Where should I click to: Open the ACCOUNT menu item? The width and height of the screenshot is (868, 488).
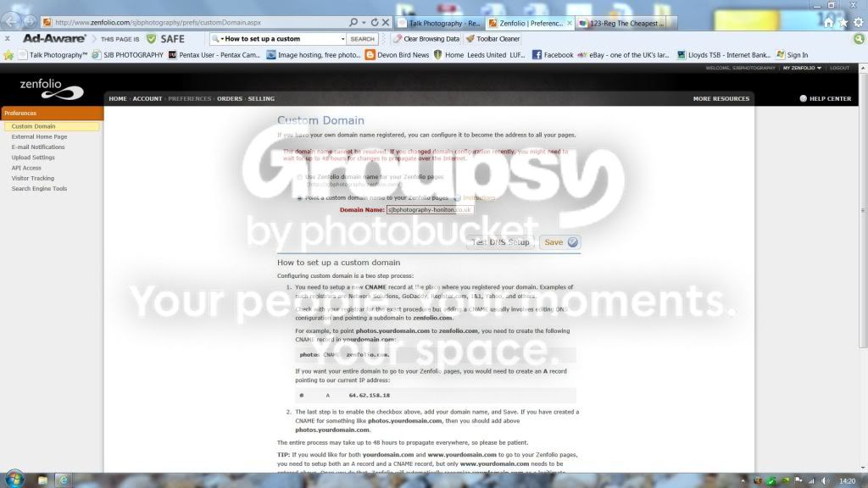[147, 98]
